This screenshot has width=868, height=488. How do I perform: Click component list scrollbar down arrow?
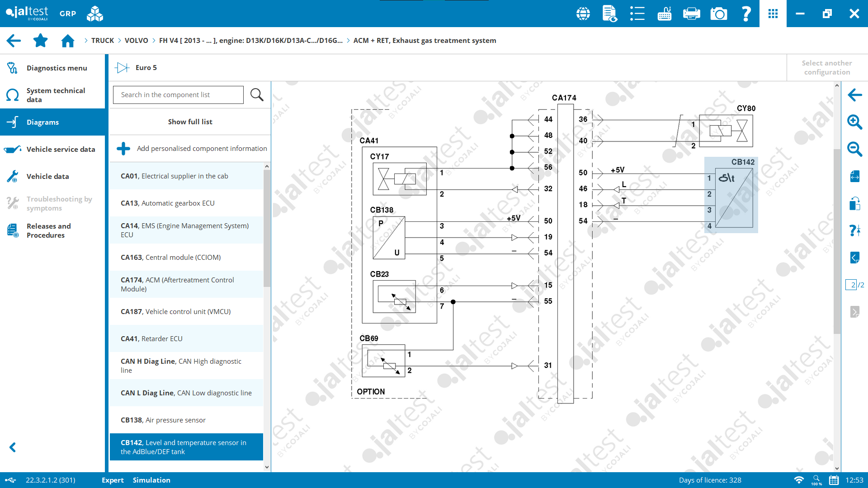267,467
